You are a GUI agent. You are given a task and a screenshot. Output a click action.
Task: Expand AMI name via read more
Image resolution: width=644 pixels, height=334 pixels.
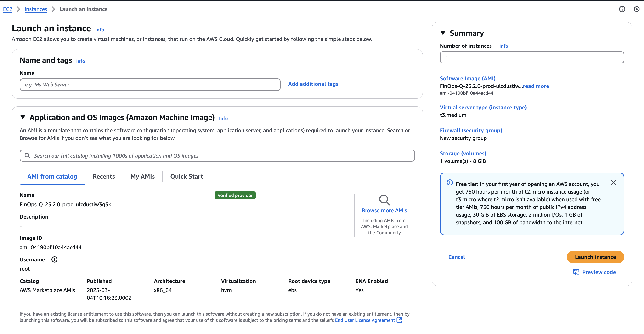pyautogui.click(x=536, y=86)
